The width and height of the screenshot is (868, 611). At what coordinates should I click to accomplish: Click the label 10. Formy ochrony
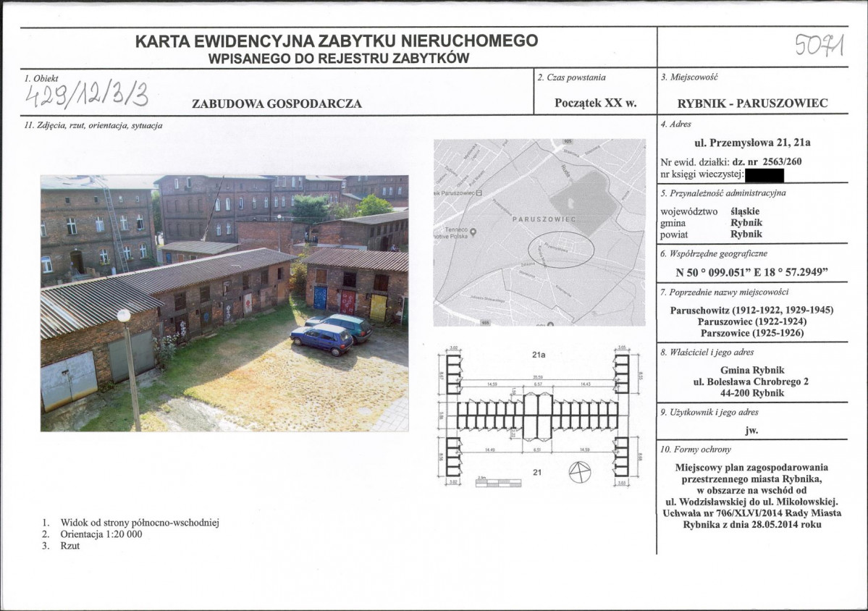coord(696,450)
